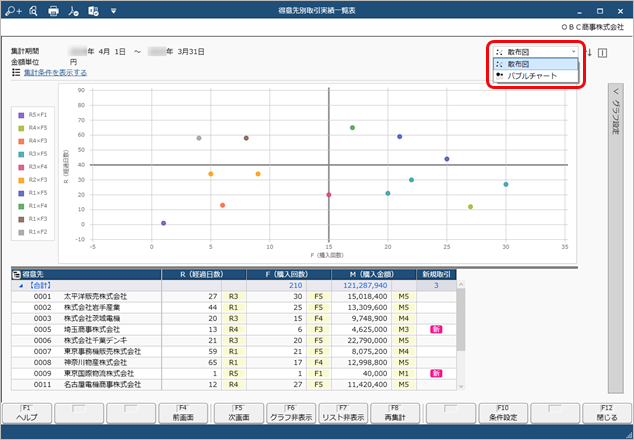Select row 名古屋電機商事株式会社
Image resolution: width=634 pixels, height=440 pixels.
click(x=234, y=384)
